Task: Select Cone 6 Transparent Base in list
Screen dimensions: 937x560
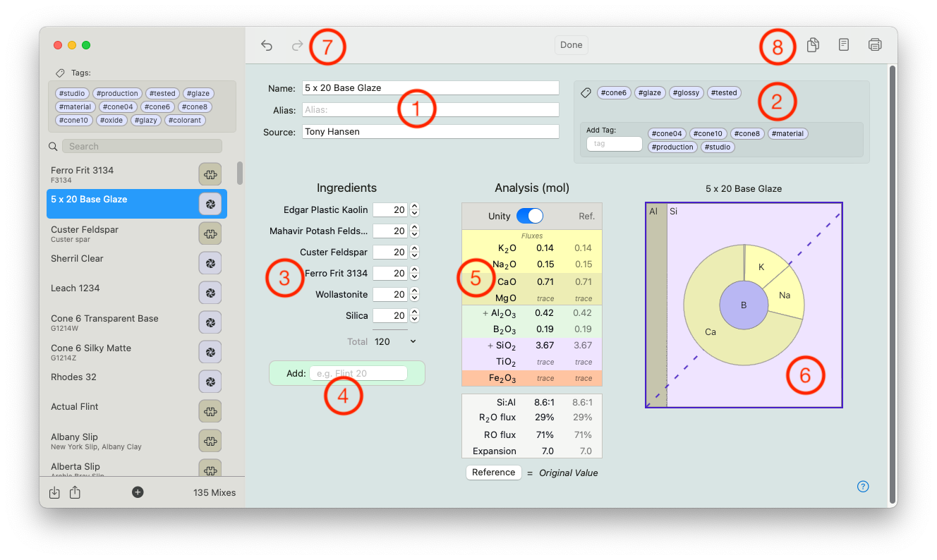Action: point(137,322)
